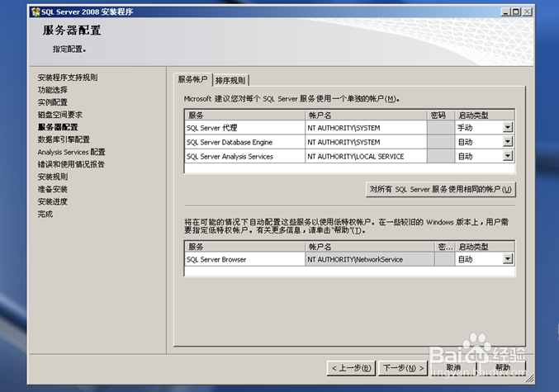Open startup type dropdown for SQL Server Browser
559x392 pixels.
508,259
